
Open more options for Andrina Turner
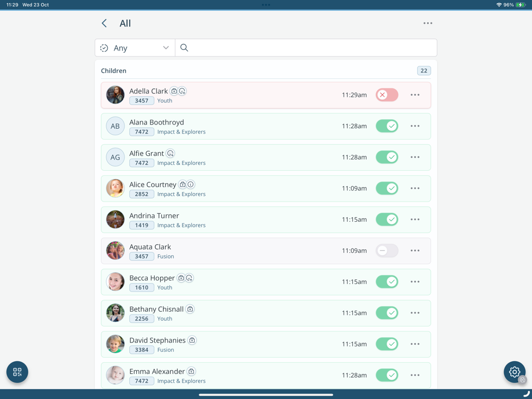[x=415, y=220]
